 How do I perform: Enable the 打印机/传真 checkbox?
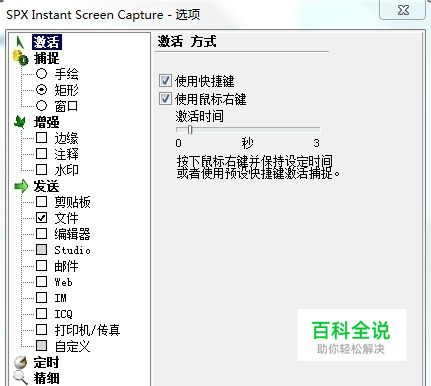click(x=41, y=329)
